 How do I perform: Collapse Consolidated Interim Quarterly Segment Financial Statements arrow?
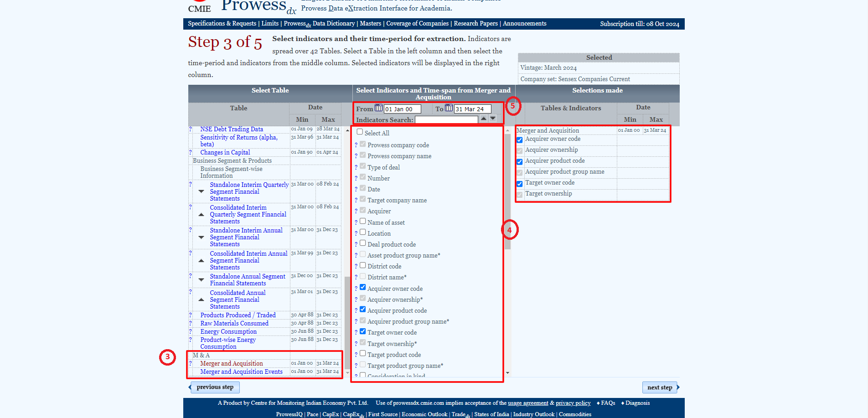pyautogui.click(x=201, y=214)
